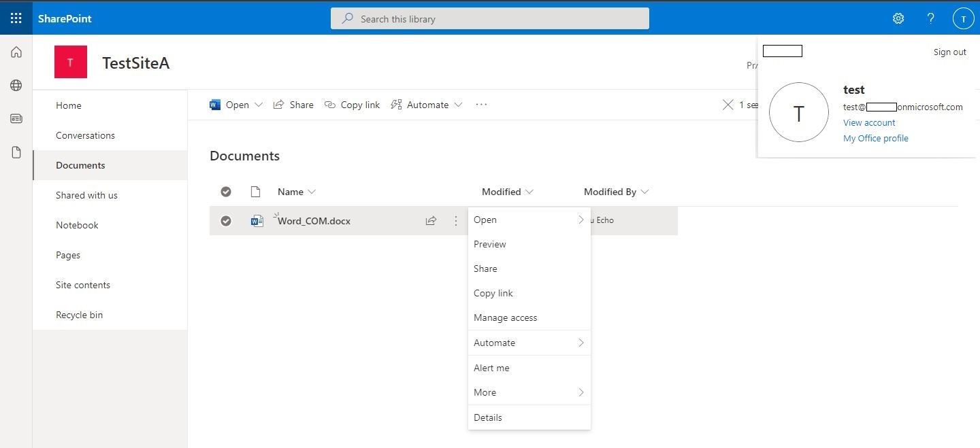Click the Search this library box
Image resolution: width=980 pixels, height=448 pixels.
(490, 18)
